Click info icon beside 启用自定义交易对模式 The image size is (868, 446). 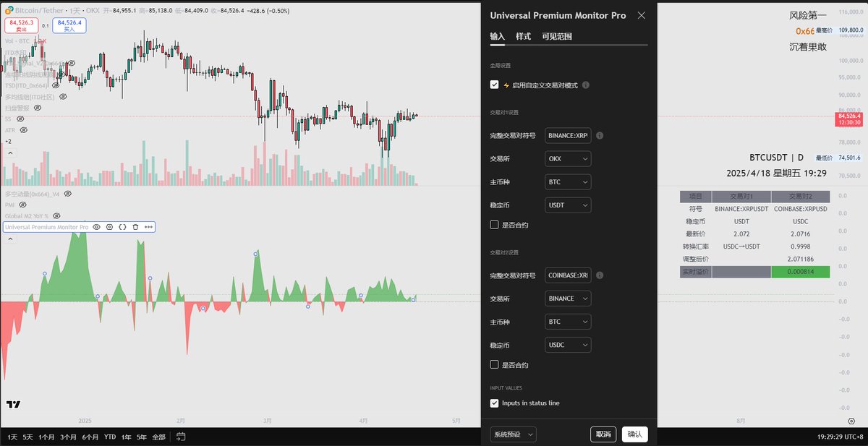click(585, 85)
